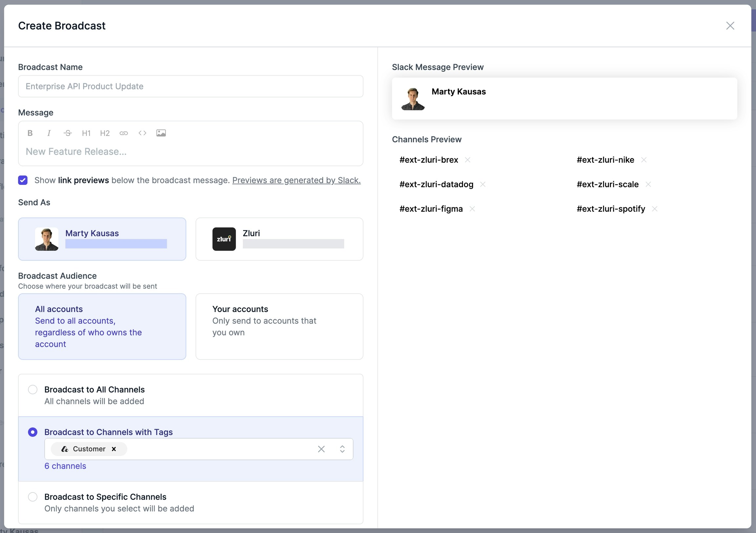This screenshot has height=533, width=756.
Task: Apply H1 heading style
Action: [86, 133]
